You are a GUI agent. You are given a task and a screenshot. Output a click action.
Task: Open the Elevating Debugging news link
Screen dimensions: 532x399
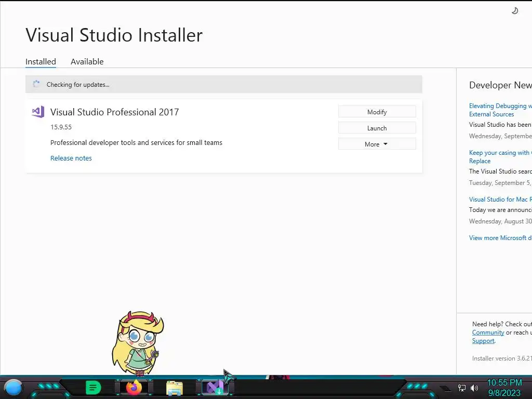(x=500, y=110)
